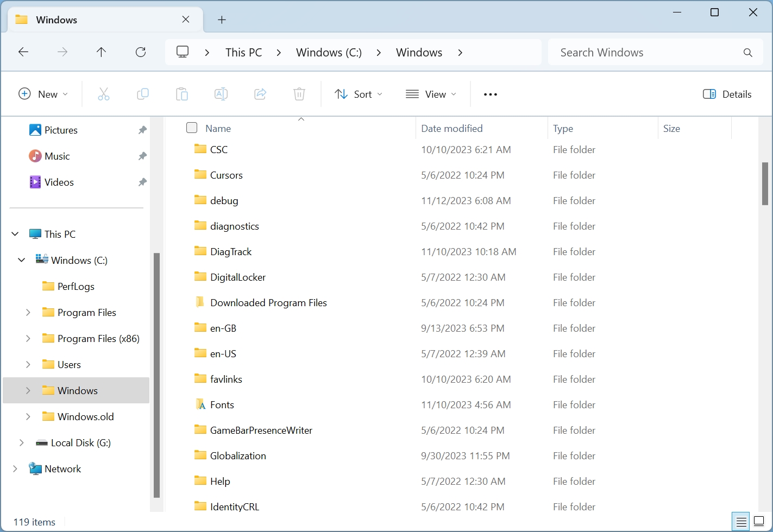Open the Sort dropdown menu
This screenshot has width=773, height=532.
[x=359, y=94]
